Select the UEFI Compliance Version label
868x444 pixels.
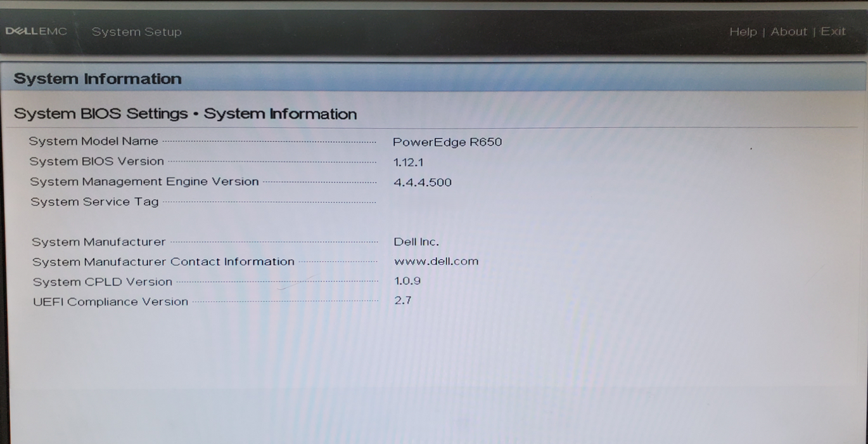pos(111,302)
